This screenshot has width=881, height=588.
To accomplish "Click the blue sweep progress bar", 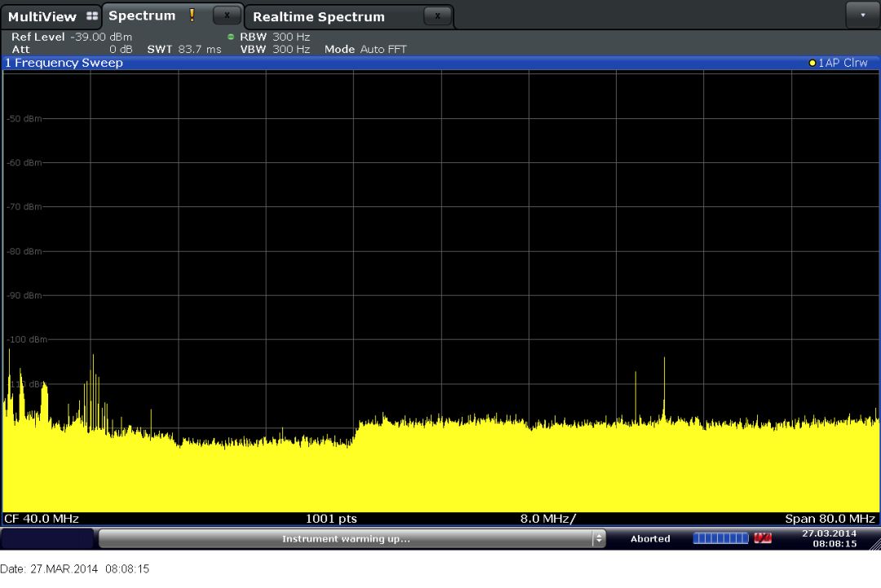I will pyautogui.click(x=721, y=538).
